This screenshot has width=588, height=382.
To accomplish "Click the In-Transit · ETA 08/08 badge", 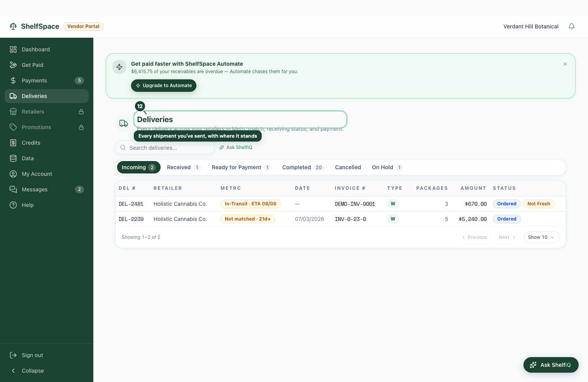I will click(250, 204).
